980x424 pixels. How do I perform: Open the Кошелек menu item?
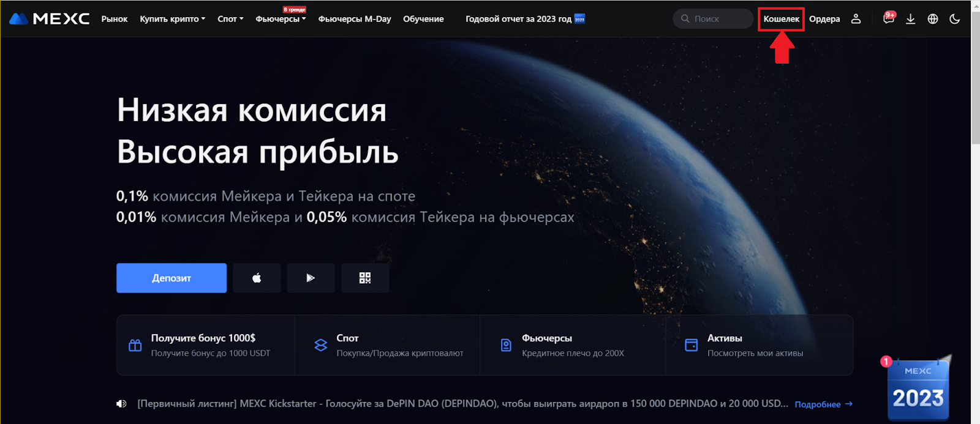[781, 19]
